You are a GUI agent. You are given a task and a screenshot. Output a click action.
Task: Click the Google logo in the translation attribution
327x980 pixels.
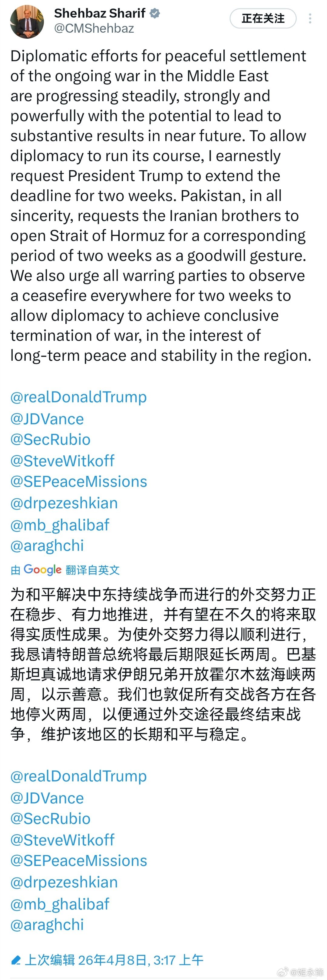click(43, 569)
